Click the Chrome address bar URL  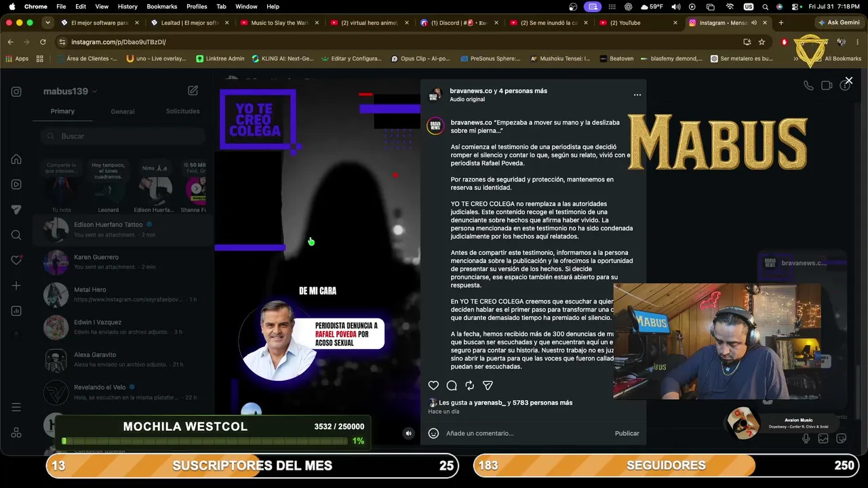click(x=119, y=42)
